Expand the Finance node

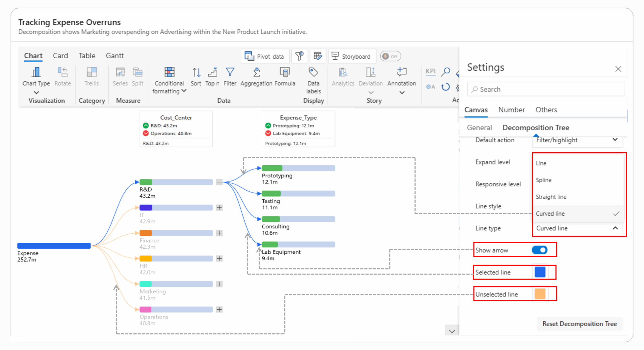(219, 233)
